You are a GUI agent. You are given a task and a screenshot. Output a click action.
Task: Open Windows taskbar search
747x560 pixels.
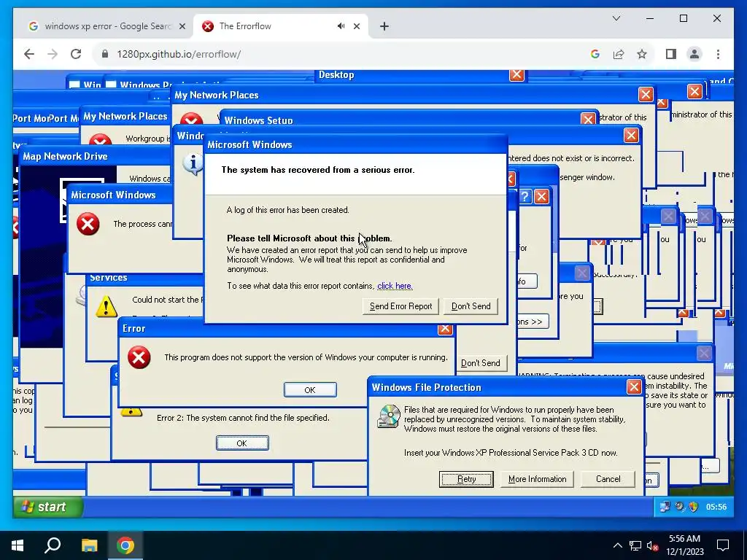pos(53,545)
